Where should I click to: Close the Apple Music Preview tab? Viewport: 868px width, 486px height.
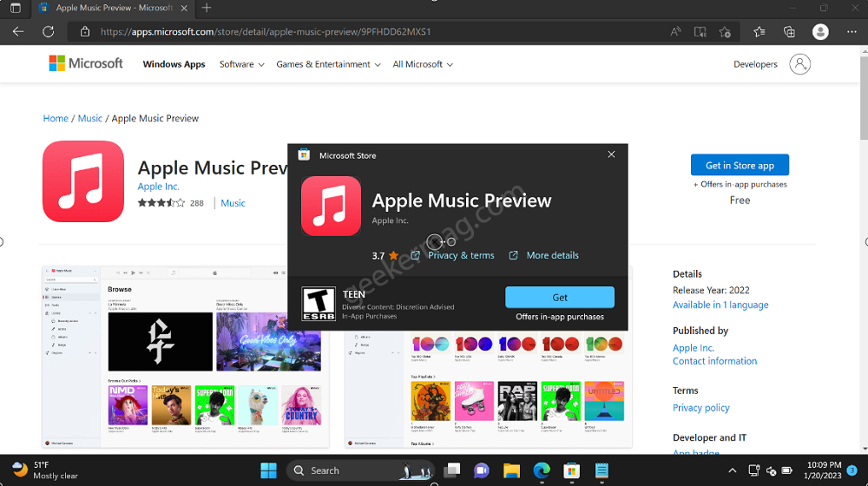point(184,8)
